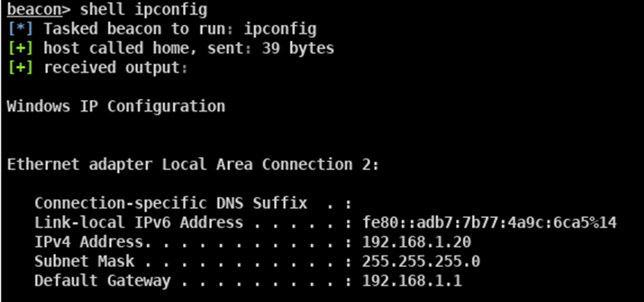644x302 pixels.
Task: Click the IPv4 Address label
Action: [x=89, y=242]
